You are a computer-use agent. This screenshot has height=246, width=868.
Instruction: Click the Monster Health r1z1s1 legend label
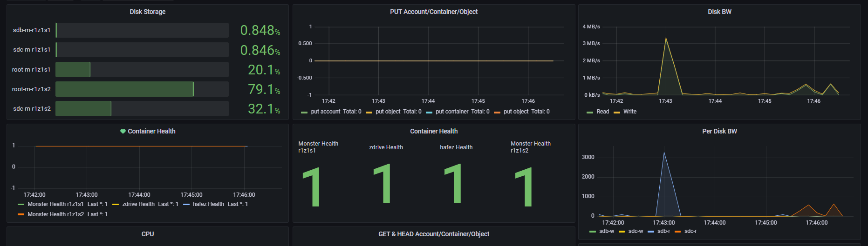[55, 204]
